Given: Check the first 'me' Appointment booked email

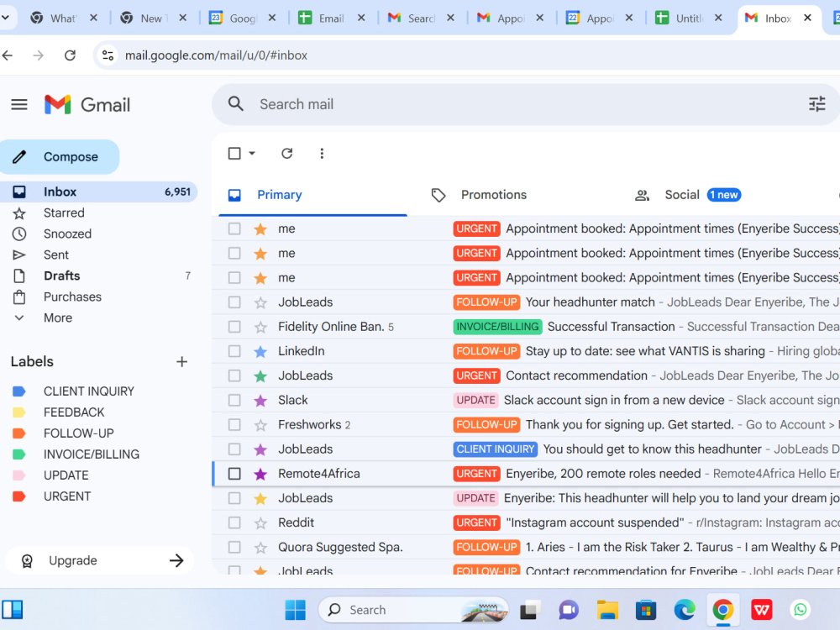Looking at the screenshot, I should point(234,228).
